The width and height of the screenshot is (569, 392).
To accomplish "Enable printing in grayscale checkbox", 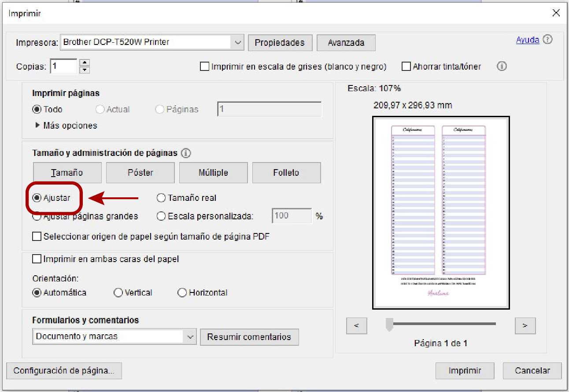I will (x=204, y=67).
